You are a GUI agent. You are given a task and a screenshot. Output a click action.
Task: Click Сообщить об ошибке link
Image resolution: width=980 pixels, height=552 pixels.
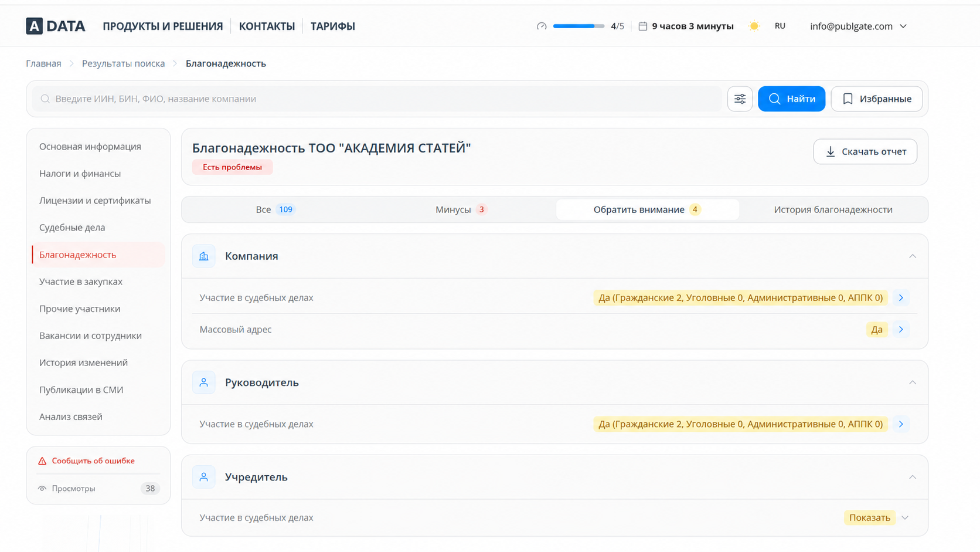(x=93, y=461)
